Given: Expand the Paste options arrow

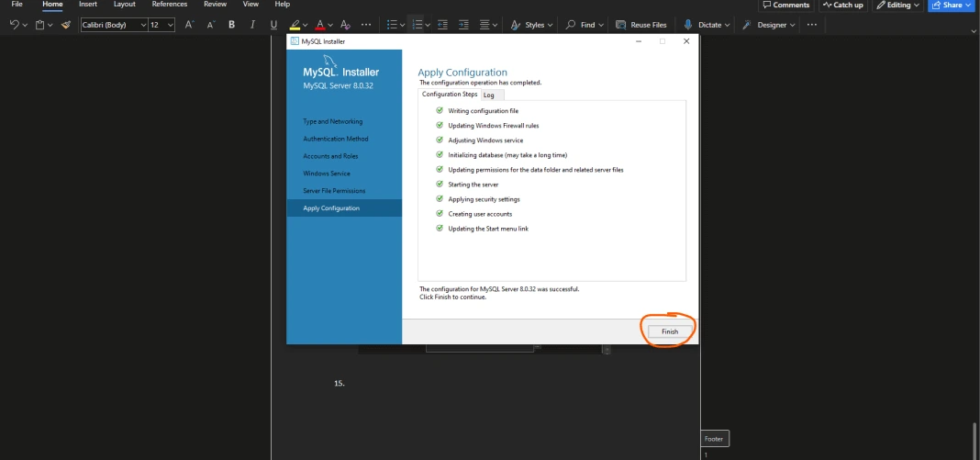Looking at the screenshot, I should tap(50, 25).
